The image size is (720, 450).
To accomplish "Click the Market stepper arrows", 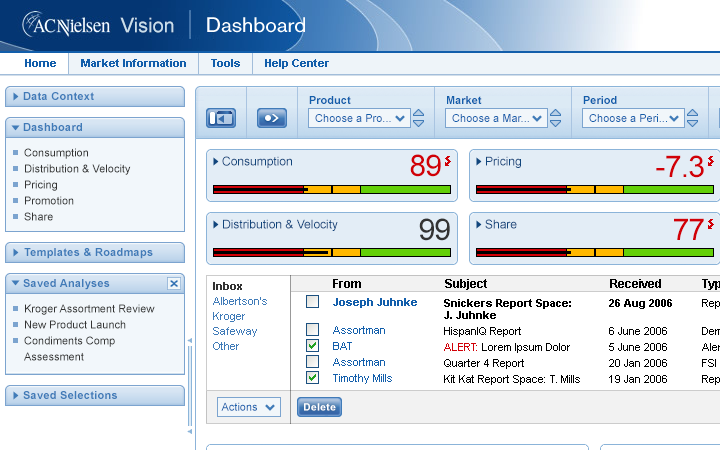I will (555, 118).
